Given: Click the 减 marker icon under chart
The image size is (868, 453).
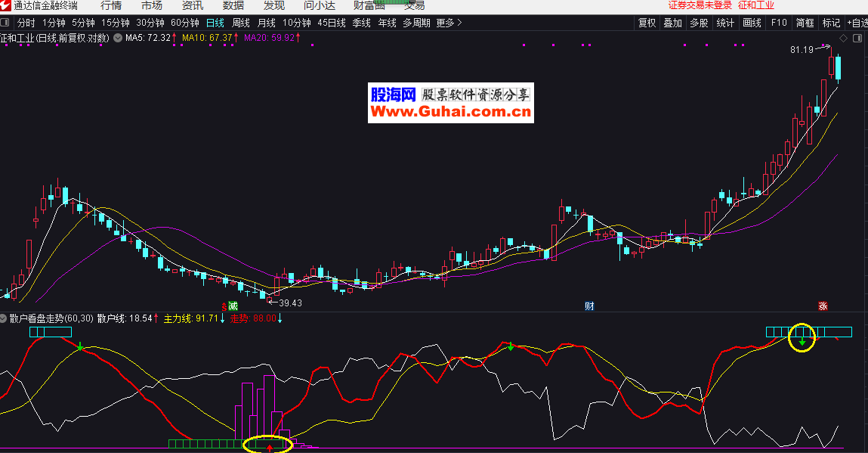Looking at the screenshot, I should 233,306.
